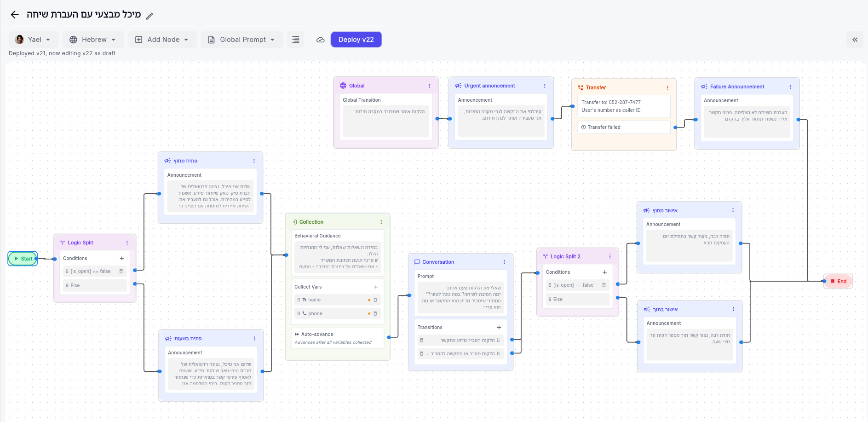Select the End node
This screenshot has height=422, width=868.
[x=839, y=281]
